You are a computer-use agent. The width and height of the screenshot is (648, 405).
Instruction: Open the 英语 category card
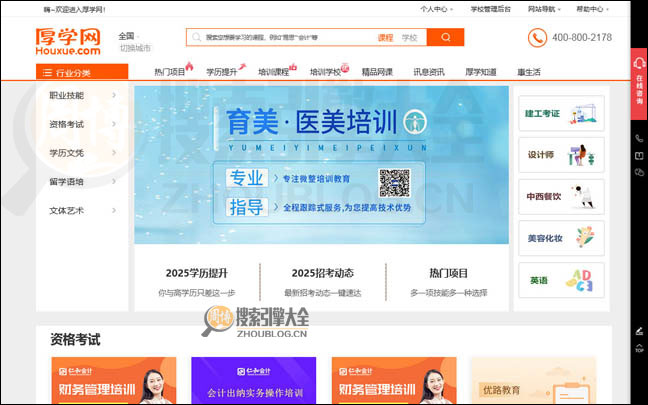[561, 280]
